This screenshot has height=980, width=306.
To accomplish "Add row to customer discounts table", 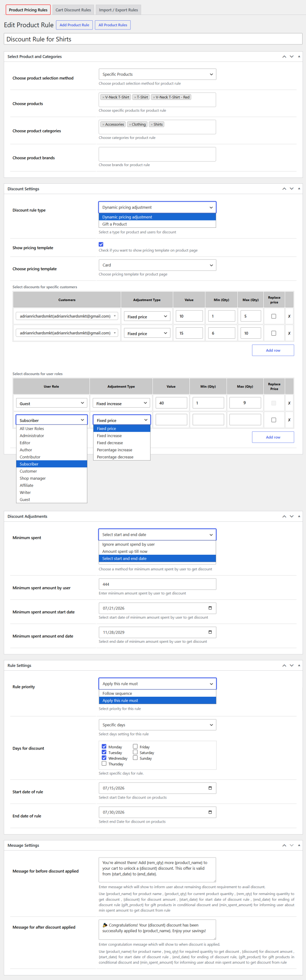I will coord(273,350).
